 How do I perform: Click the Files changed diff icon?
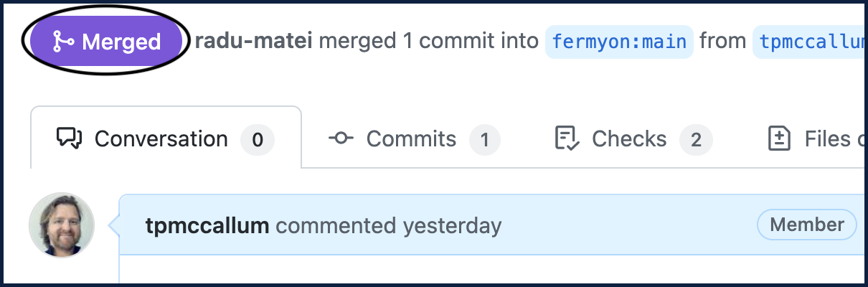pos(778,138)
